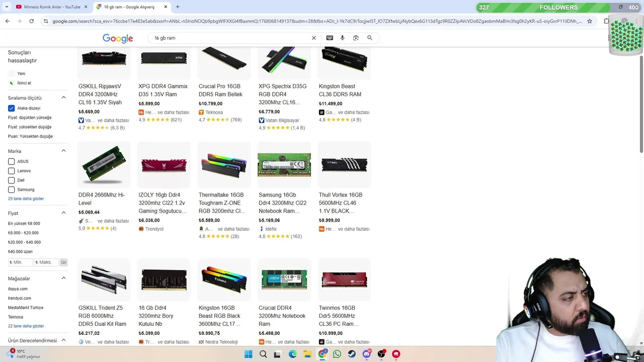Bookmark this page with the star icon
The image size is (644, 362).
tap(590, 21)
